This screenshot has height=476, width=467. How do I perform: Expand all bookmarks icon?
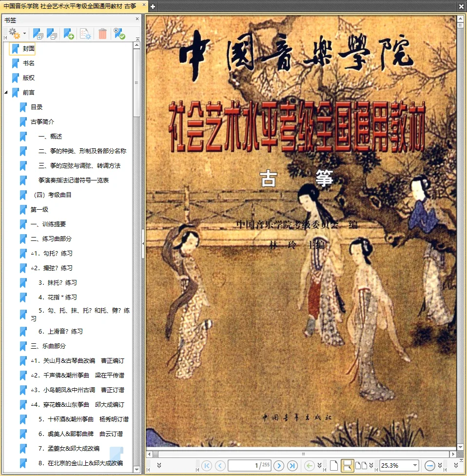(x=38, y=33)
